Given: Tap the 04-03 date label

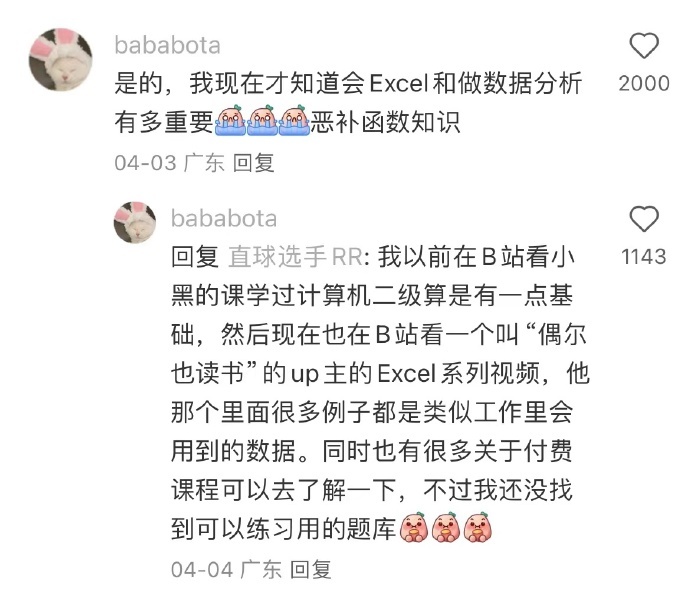Looking at the screenshot, I should [x=146, y=163].
